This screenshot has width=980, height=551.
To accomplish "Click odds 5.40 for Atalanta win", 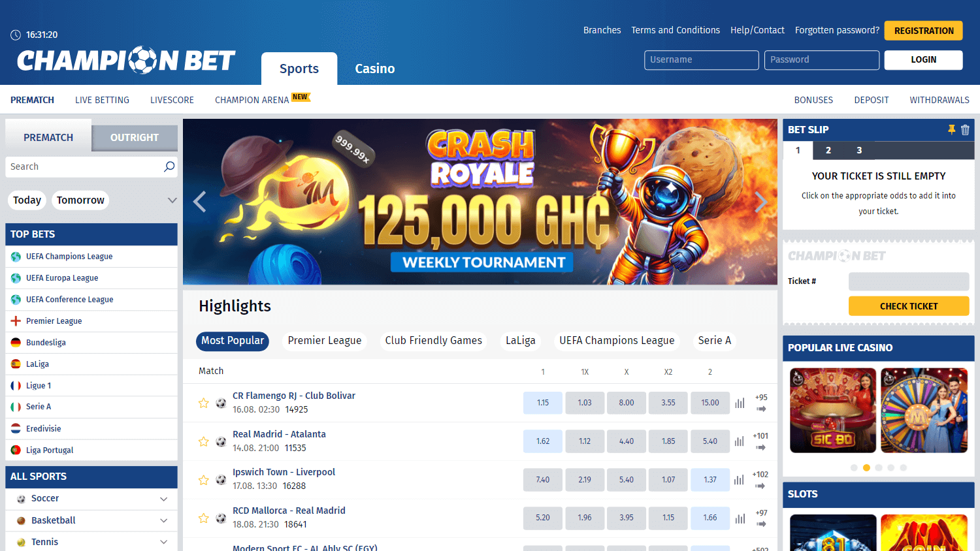I will (710, 441).
